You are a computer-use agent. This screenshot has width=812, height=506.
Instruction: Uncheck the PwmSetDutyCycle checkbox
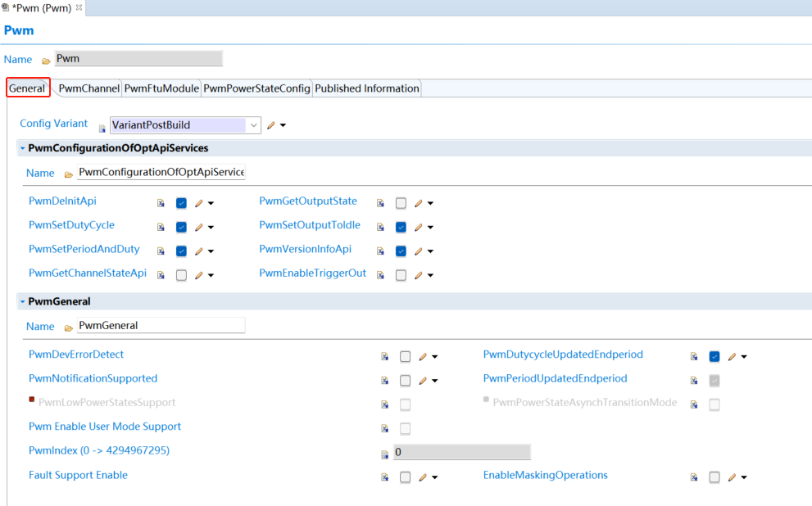pos(181,227)
